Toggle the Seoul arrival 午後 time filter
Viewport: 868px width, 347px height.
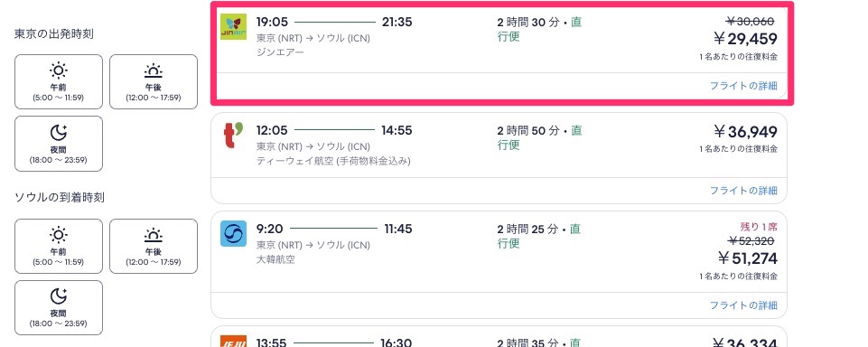click(154, 247)
